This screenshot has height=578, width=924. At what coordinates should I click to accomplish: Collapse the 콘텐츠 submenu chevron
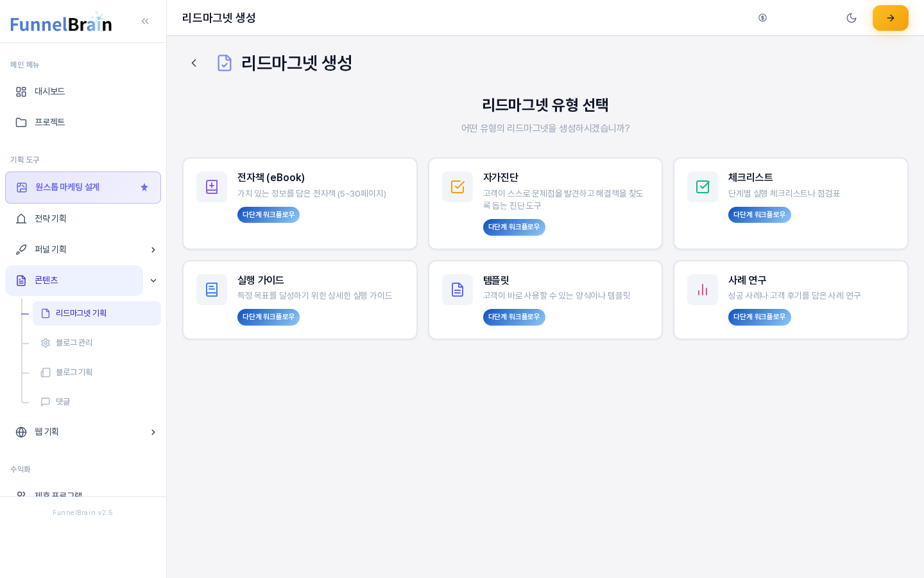[x=153, y=281]
